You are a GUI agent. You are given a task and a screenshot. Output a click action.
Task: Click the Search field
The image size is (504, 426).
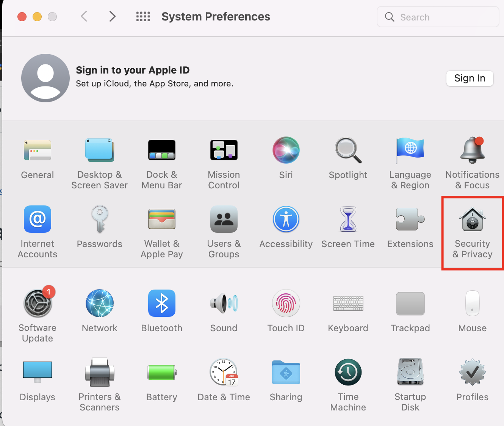click(x=438, y=17)
